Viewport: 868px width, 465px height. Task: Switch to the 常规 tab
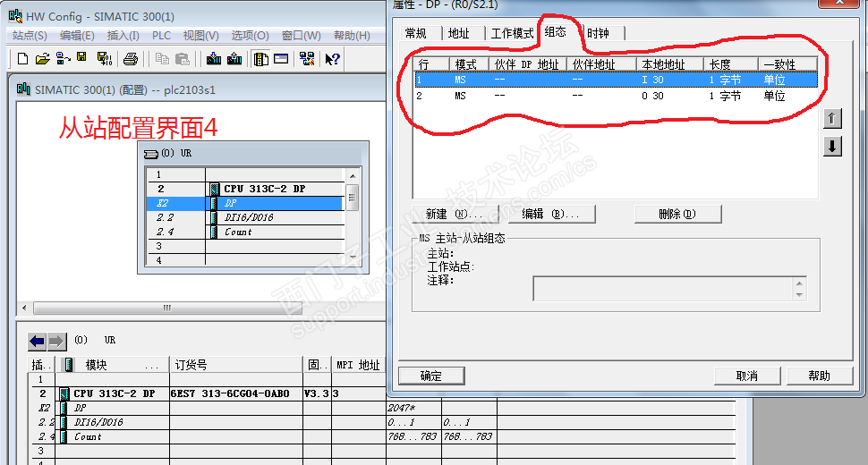click(x=416, y=33)
